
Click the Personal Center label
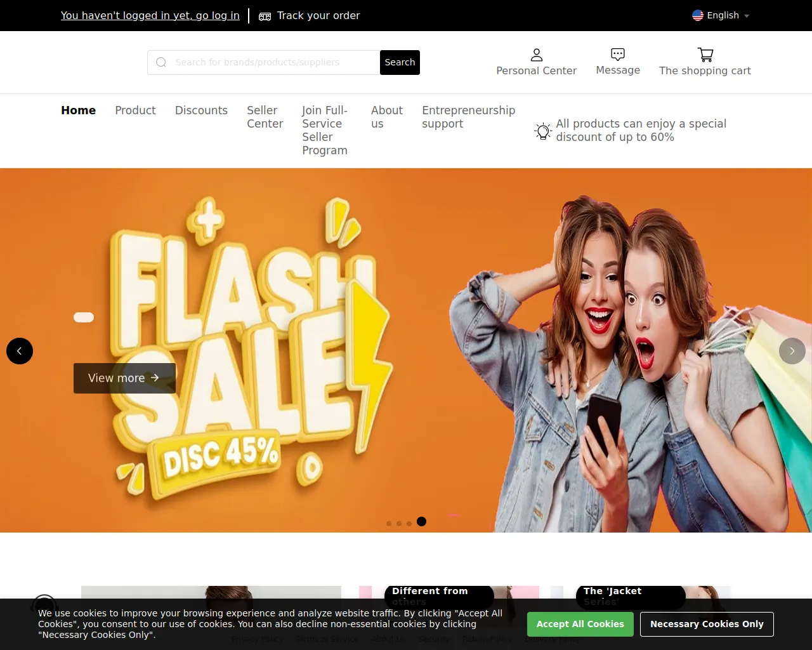tap(537, 70)
